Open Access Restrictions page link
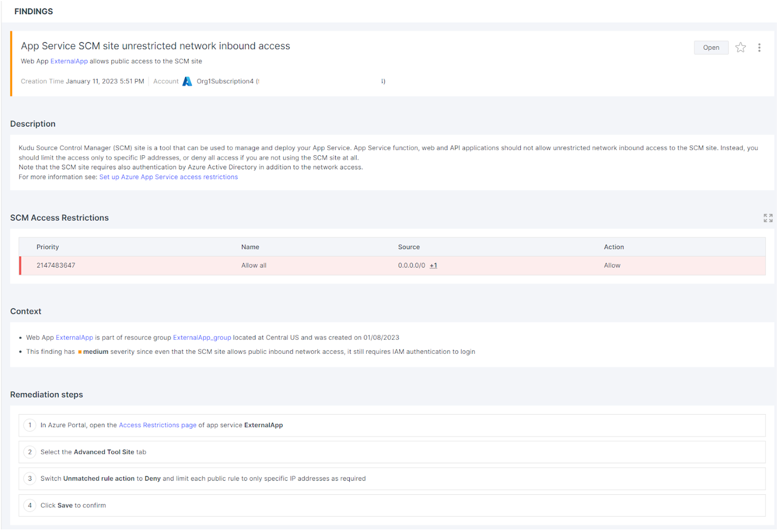The width and height of the screenshot is (779, 532). 157,425
